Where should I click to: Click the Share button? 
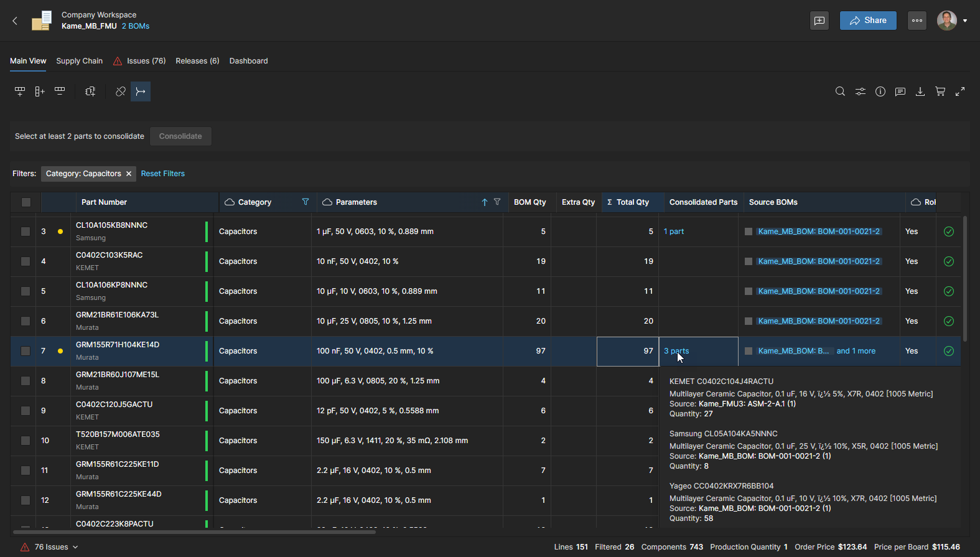[868, 21]
